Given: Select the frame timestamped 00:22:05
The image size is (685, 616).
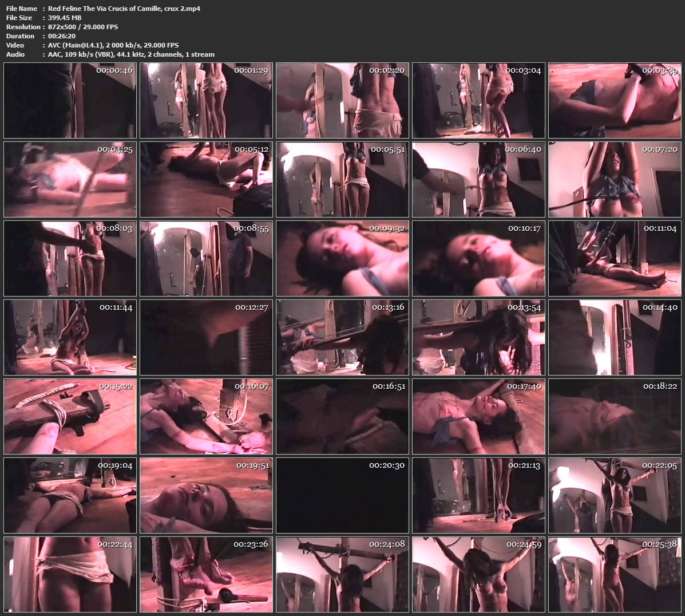Looking at the screenshot, I should tap(615, 496).
